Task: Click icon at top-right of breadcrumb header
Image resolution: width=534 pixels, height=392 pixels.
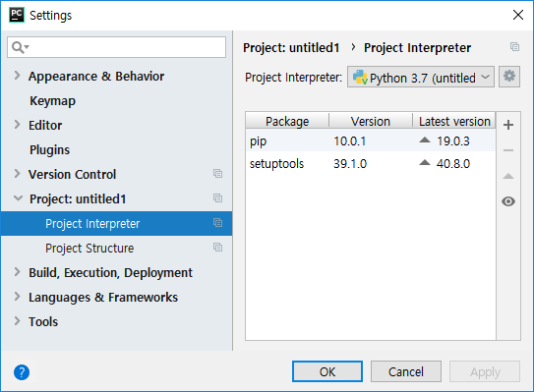Action: (x=514, y=46)
